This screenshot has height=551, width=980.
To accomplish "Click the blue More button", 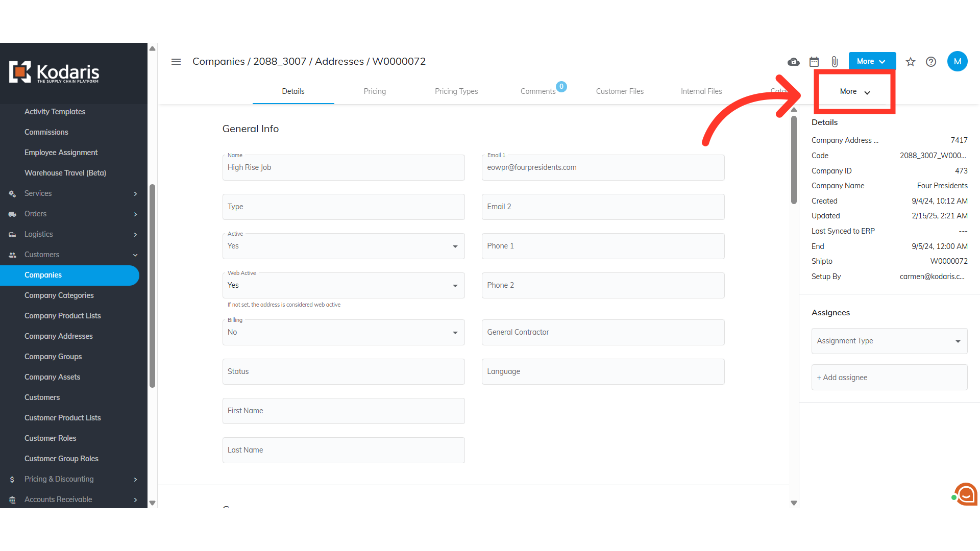I will click(872, 61).
